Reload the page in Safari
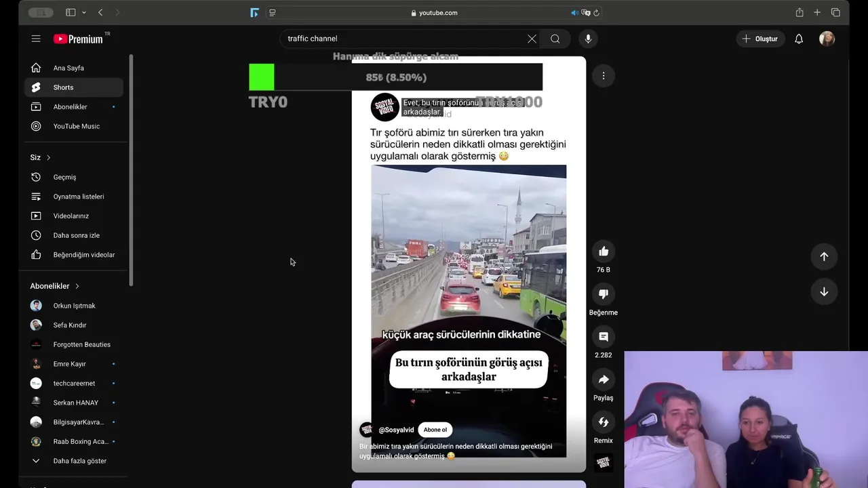Screen dimensions: 868x488 [x=596, y=13]
